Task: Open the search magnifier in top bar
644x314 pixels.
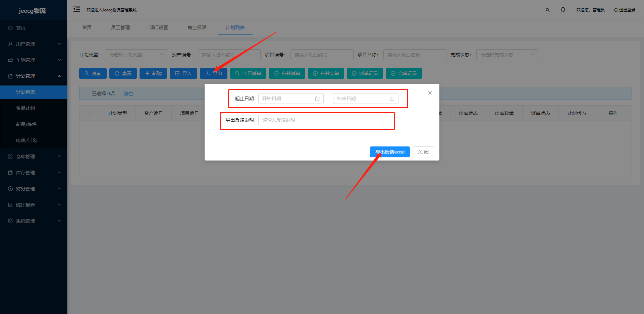Action: [548, 10]
